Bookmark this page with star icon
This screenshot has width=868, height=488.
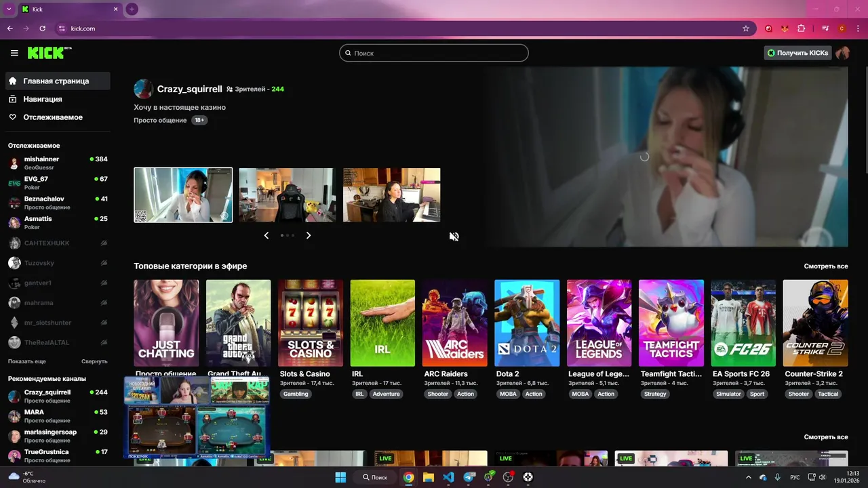point(746,28)
